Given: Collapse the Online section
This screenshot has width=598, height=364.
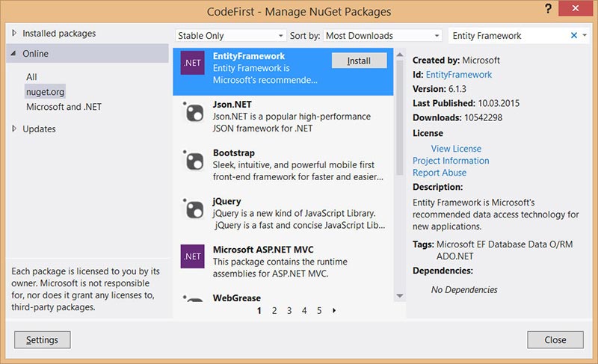Looking at the screenshot, I should click(13, 53).
